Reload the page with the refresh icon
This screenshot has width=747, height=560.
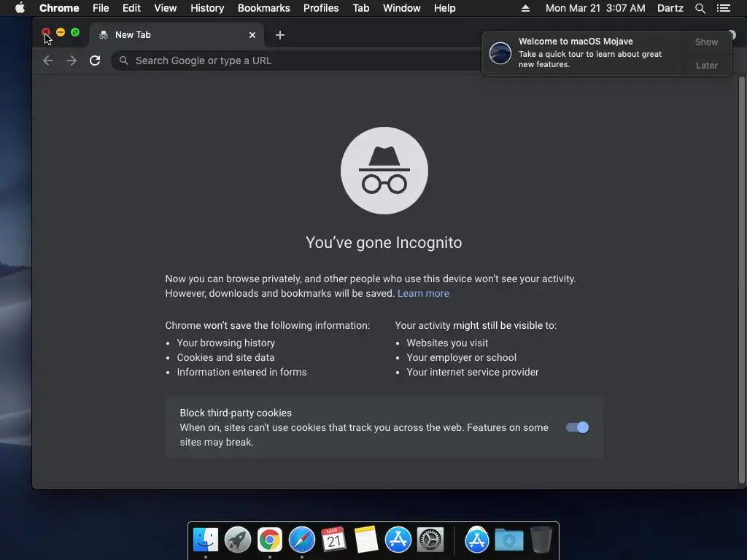(x=95, y=61)
